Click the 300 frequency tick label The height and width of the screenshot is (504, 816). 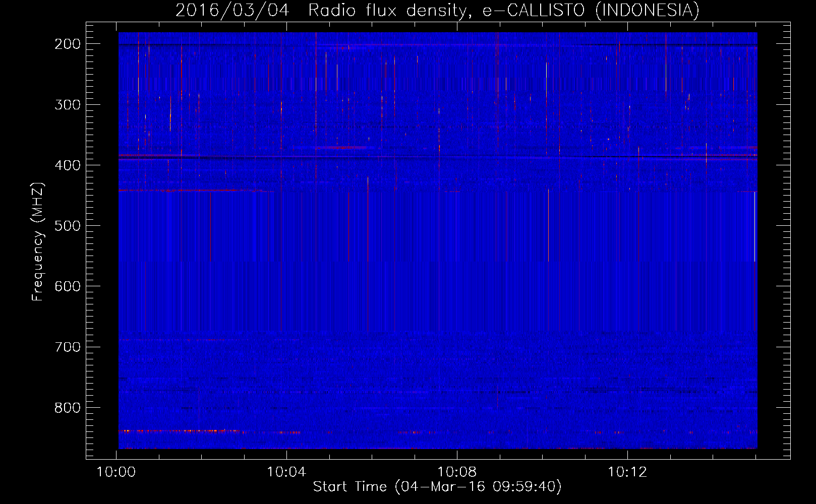tap(68, 104)
